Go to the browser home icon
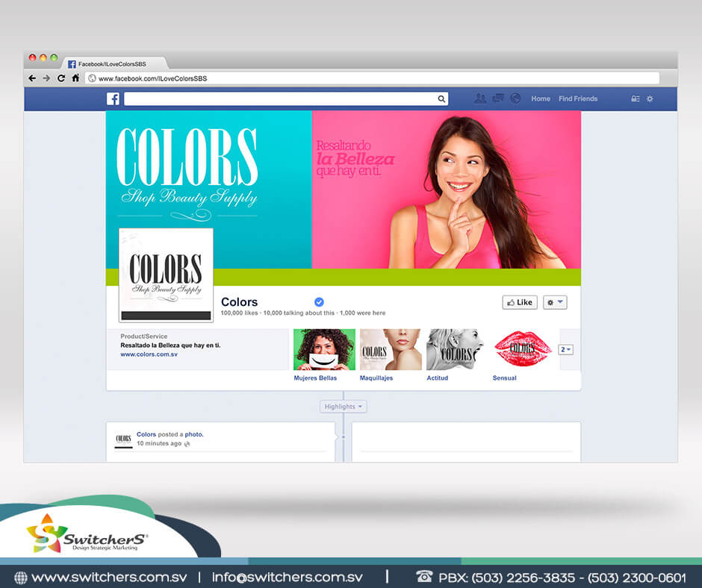The image size is (702, 588). 75,78
